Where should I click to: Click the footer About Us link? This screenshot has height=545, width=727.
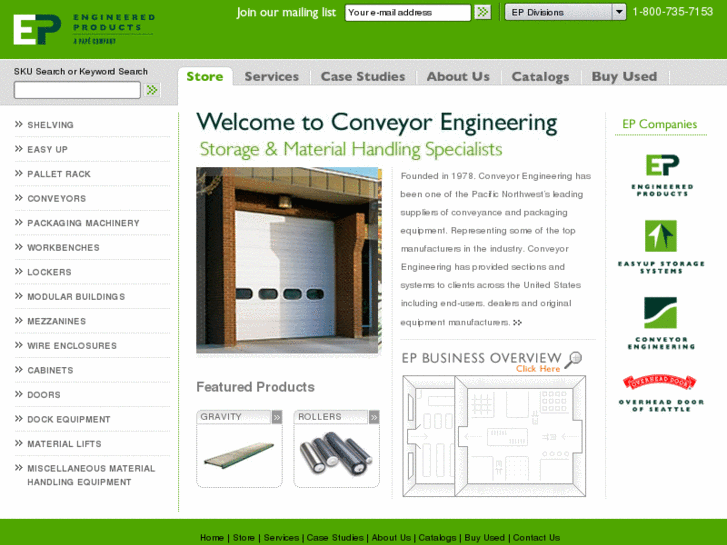(391, 538)
